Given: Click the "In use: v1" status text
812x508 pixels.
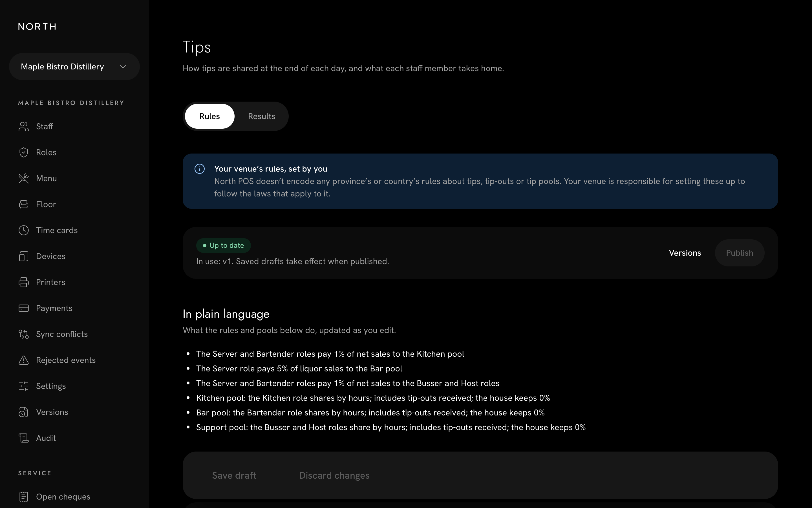Looking at the screenshot, I should coord(292,261).
